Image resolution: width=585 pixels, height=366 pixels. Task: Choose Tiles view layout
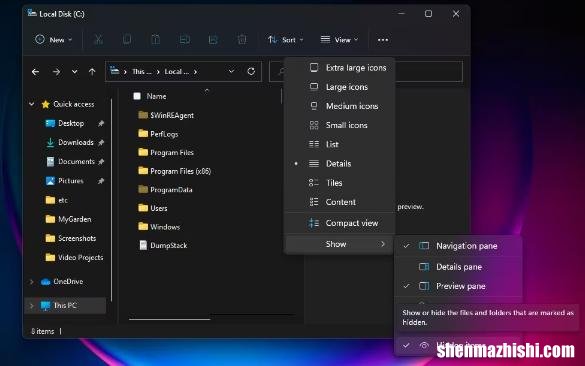tap(339, 183)
